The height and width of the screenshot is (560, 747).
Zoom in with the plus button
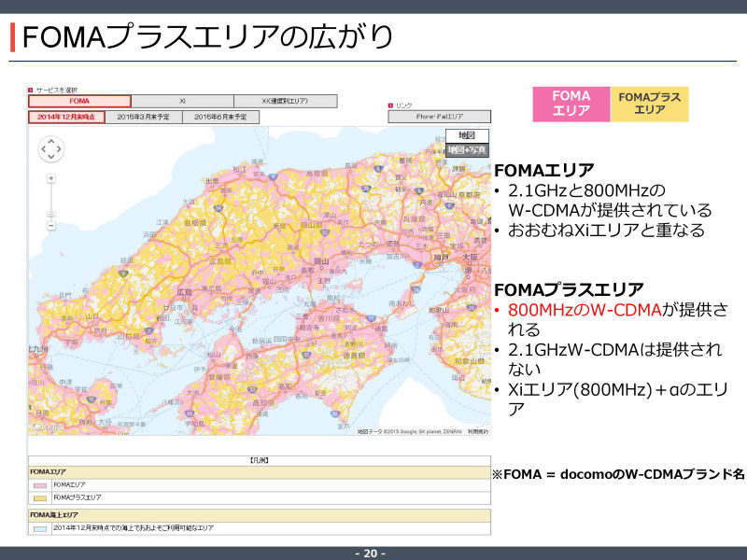pyautogui.click(x=51, y=178)
